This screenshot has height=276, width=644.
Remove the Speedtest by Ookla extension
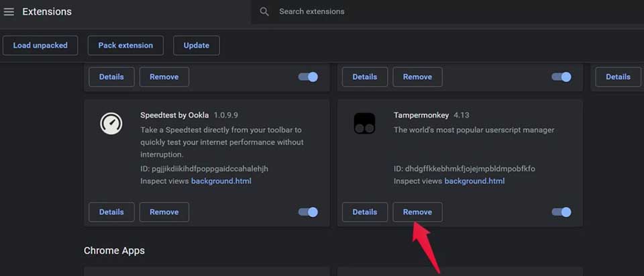(164, 212)
